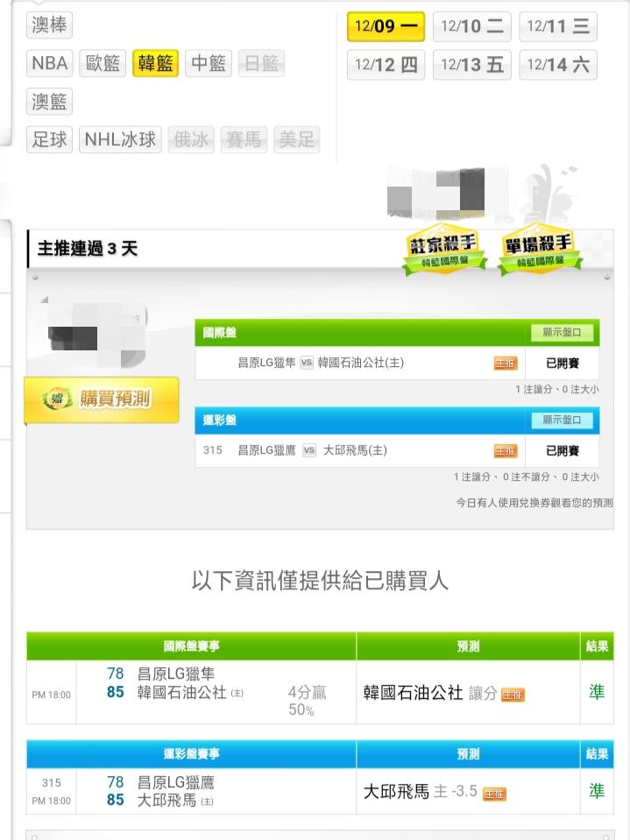Viewport: 630px width, 840px height.
Task: Show the odds for 運彩盤 via 顯示盤口
Action: (562, 420)
